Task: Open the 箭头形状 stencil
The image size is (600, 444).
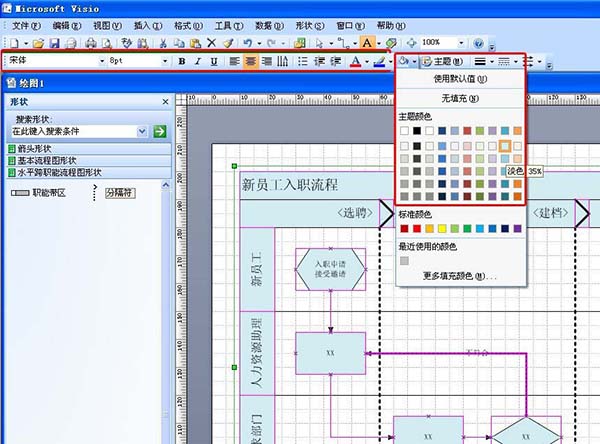Action: click(x=89, y=149)
